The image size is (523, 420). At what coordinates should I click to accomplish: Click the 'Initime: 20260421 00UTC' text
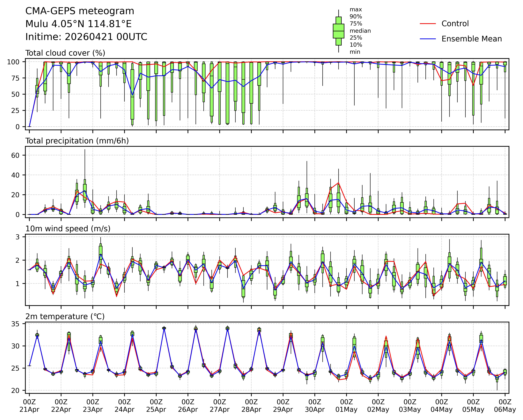[x=86, y=37]
